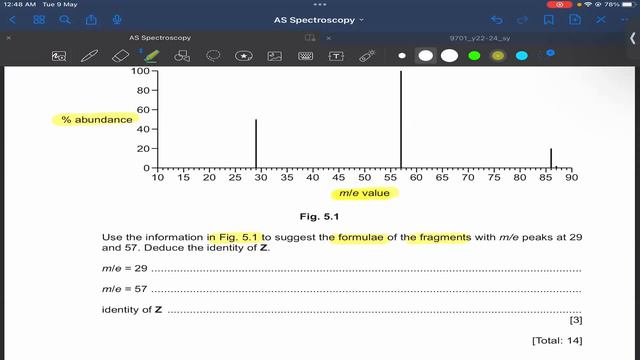Choose the smallest stroke thickness
640x360 pixels.
point(402,56)
